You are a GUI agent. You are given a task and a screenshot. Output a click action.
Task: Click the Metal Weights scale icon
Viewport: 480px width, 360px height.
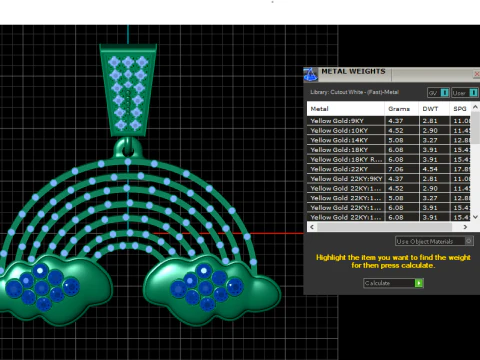point(311,75)
